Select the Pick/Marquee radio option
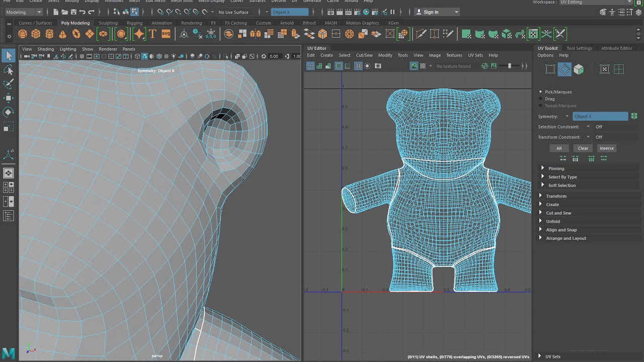Image resolution: width=644 pixels, height=362 pixels. [541, 92]
